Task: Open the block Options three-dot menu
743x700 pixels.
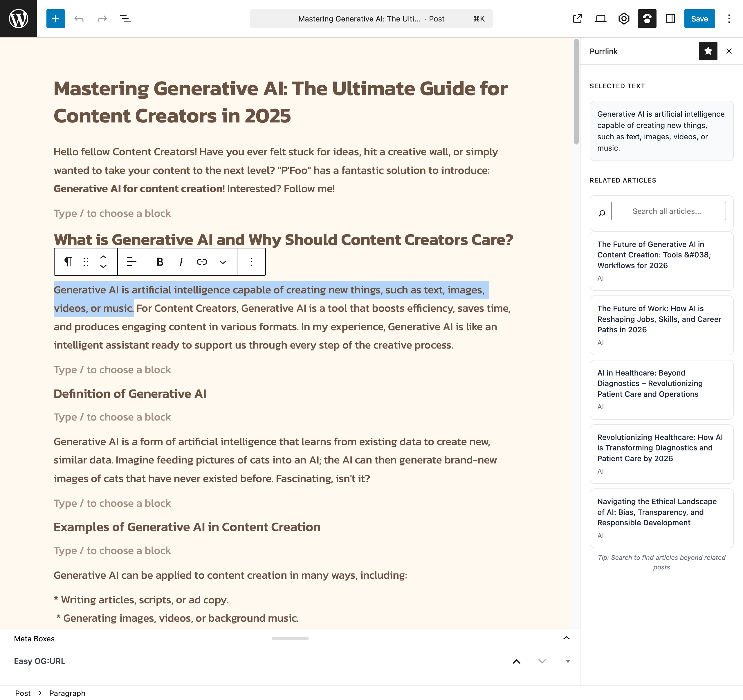Action: tap(251, 261)
